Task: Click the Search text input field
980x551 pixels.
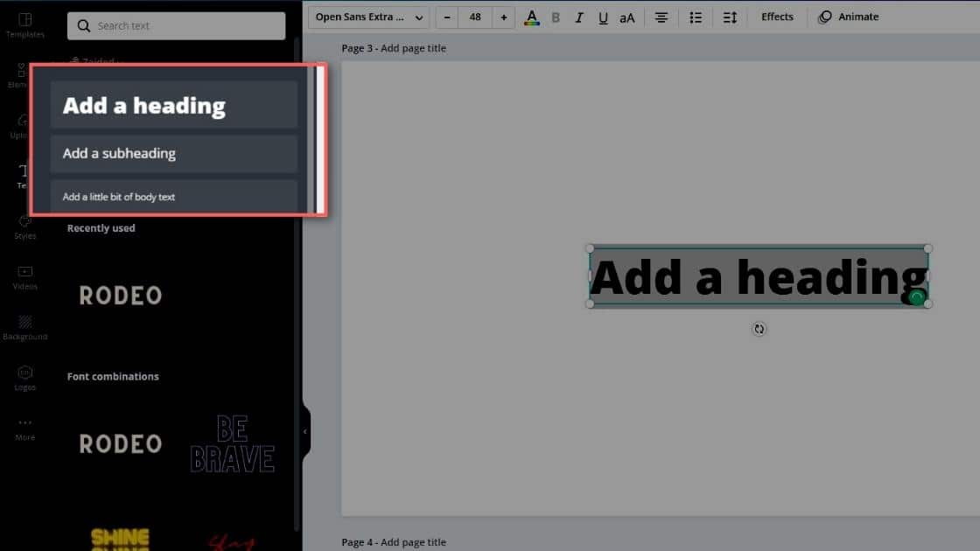Action: (x=176, y=25)
